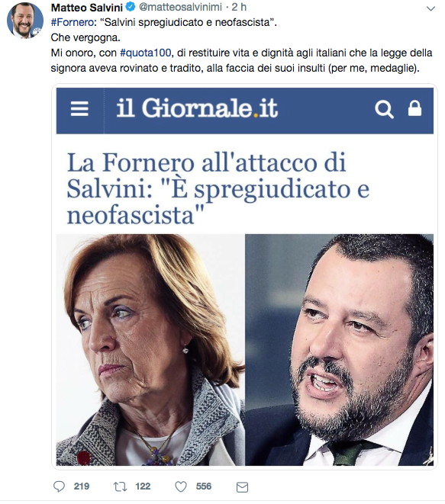The height and width of the screenshot is (504, 445).
Task: Open the tweet options chevron menu
Action: [430, 8]
